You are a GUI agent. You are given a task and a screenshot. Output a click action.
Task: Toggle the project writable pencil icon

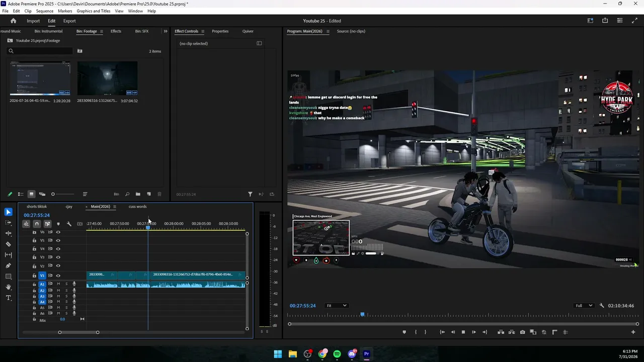click(x=10, y=194)
